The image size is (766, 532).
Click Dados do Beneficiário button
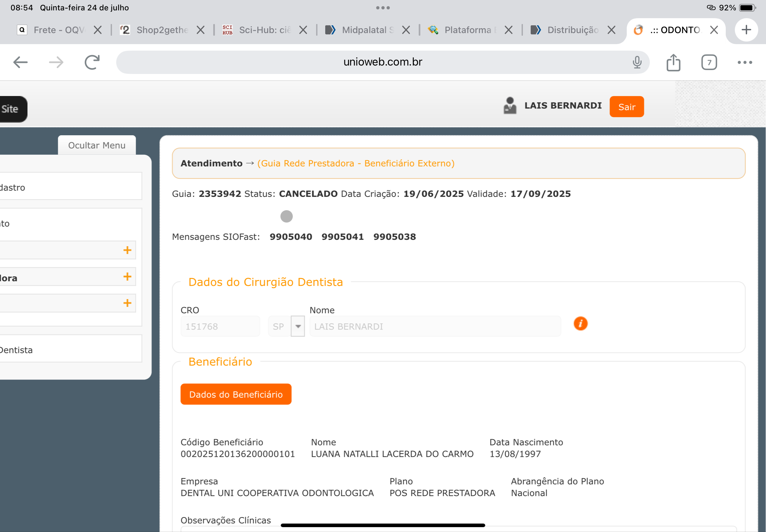tap(236, 394)
